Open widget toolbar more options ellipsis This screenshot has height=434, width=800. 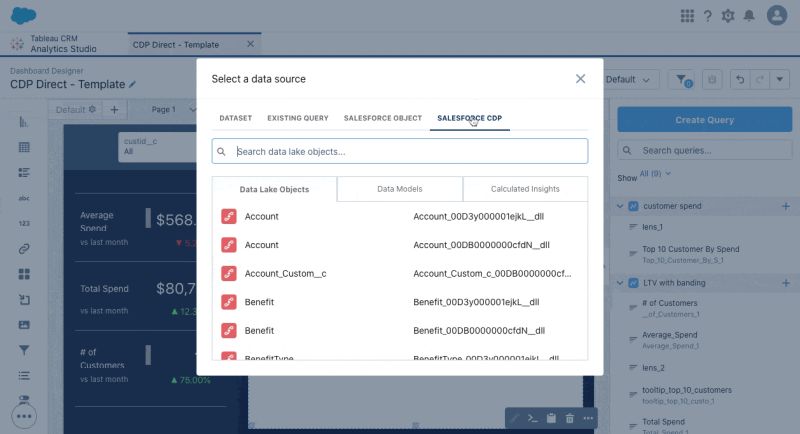pos(588,419)
